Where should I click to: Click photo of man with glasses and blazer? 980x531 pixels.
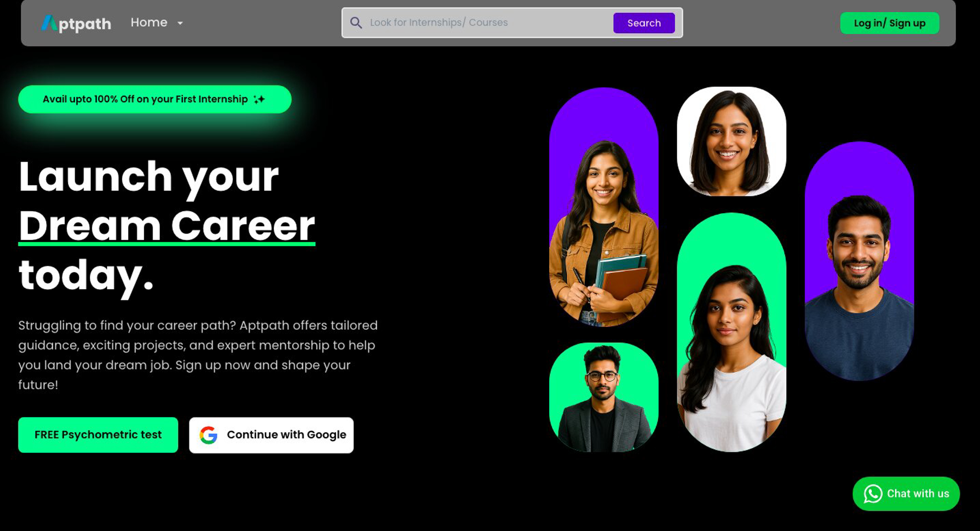[x=604, y=397]
